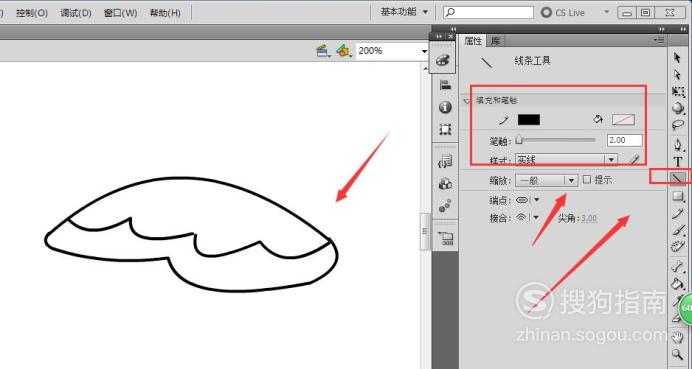Click the stroke width 2.00 field
692x369 pixels.
pos(624,140)
